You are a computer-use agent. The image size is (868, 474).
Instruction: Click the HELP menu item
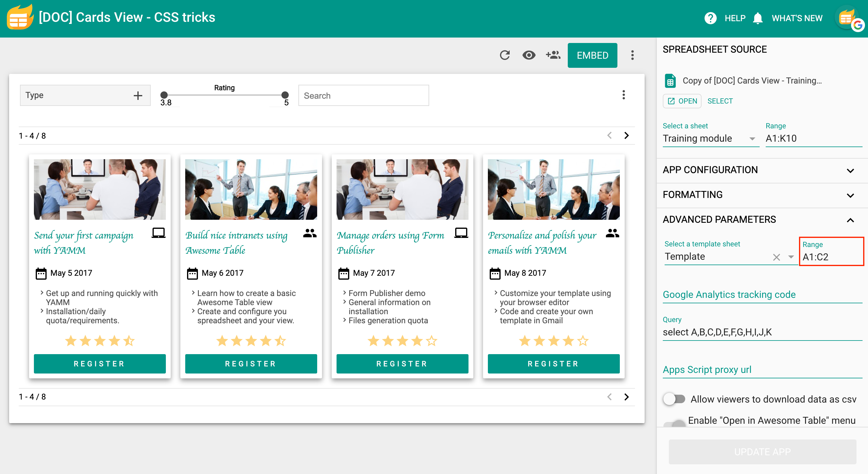coord(735,18)
